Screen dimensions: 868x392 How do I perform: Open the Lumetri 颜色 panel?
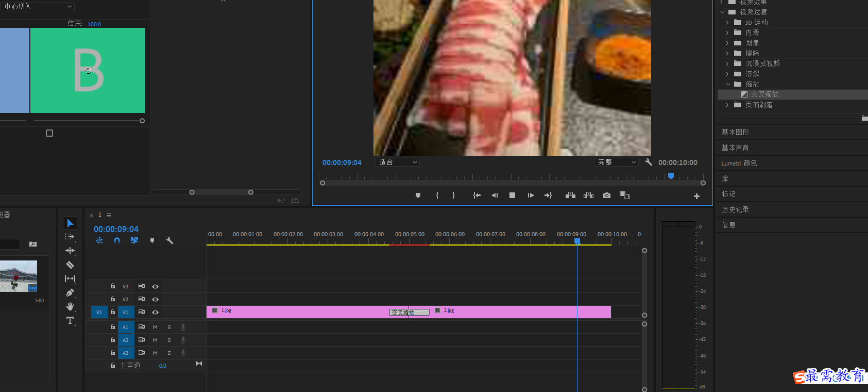click(739, 163)
